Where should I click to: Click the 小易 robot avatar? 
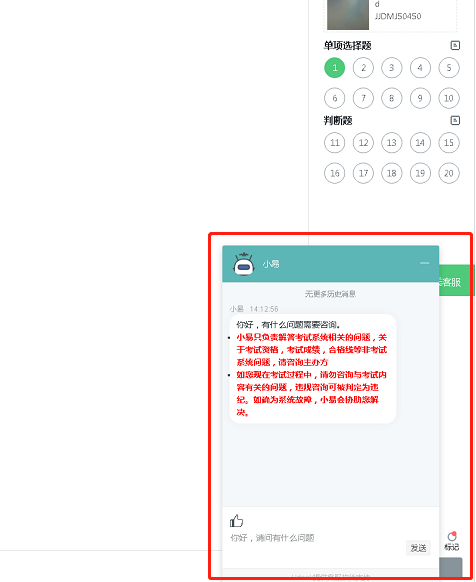click(x=244, y=264)
